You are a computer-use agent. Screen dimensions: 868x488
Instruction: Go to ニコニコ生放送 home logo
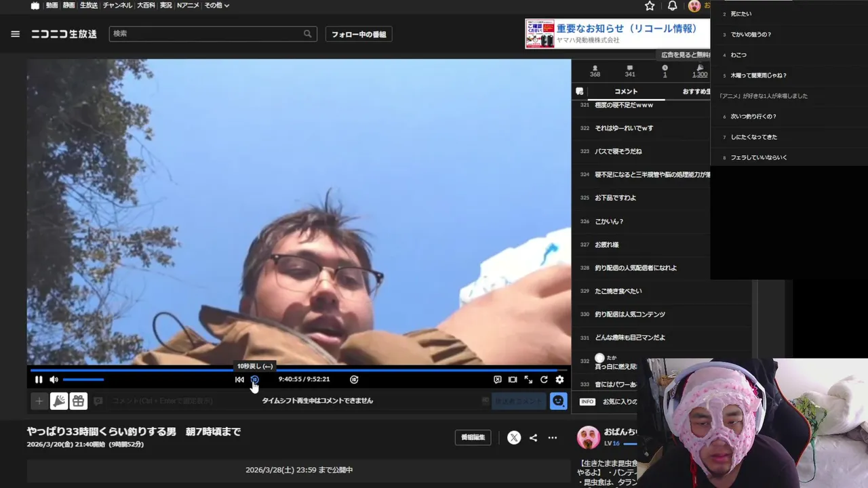[64, 34]
